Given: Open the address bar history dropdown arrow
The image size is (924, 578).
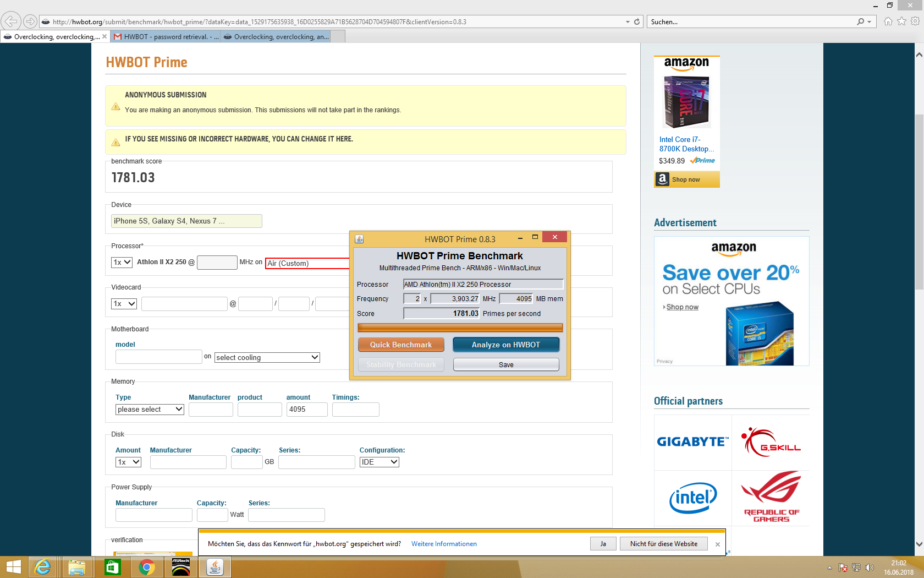Looking at the screenshot, I should [x=628, y=22].
